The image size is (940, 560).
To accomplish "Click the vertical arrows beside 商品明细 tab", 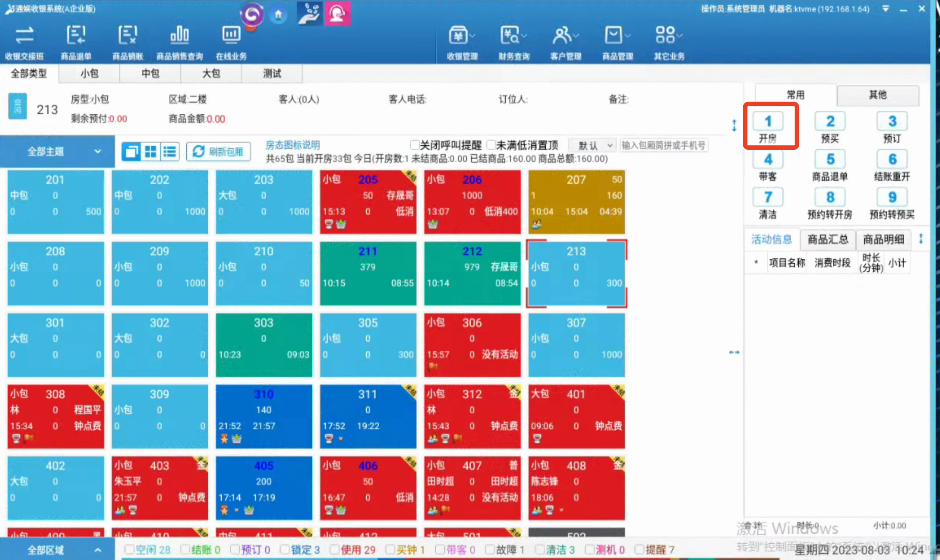I will point(921,238).
